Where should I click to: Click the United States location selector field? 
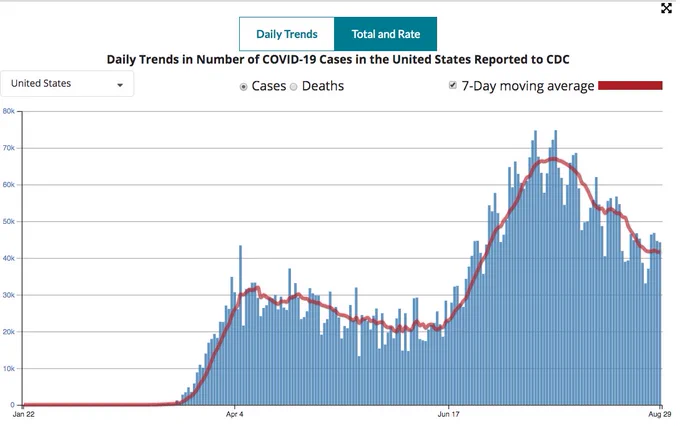(67, 83)
